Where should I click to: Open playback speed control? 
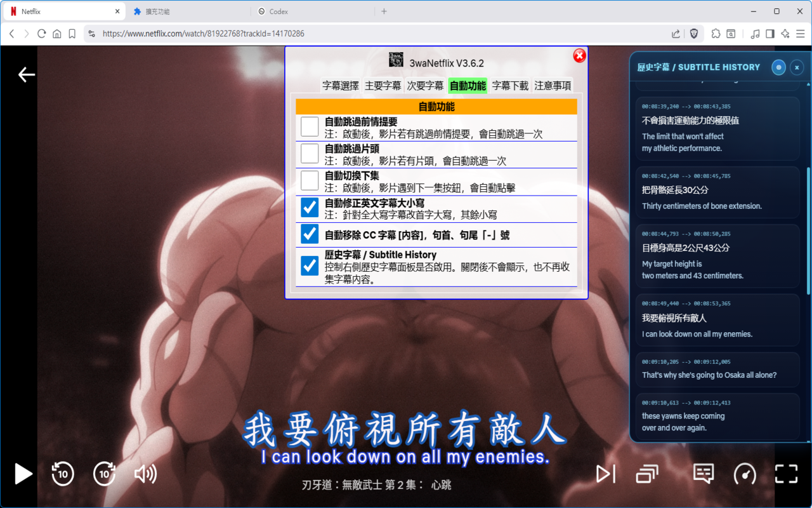[x=745, y=474]
